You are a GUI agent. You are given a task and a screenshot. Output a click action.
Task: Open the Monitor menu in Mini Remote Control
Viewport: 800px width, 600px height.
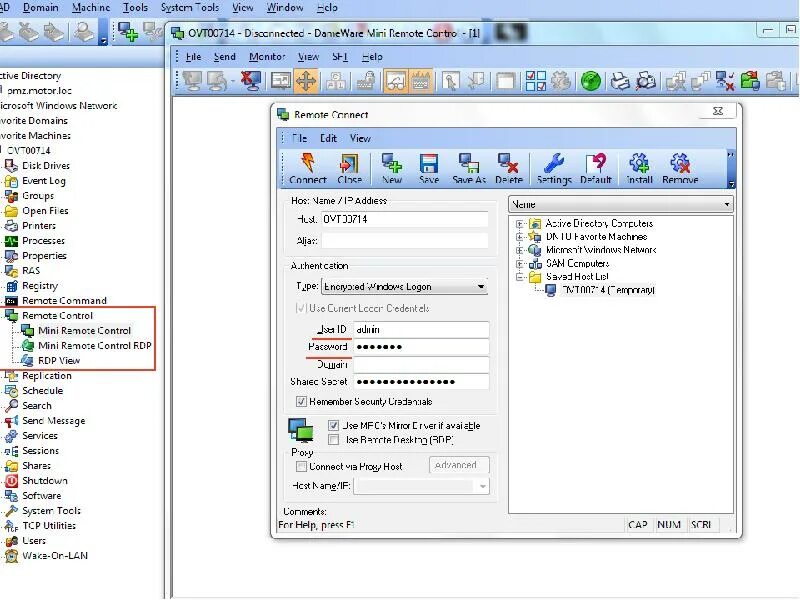(267, 57)
